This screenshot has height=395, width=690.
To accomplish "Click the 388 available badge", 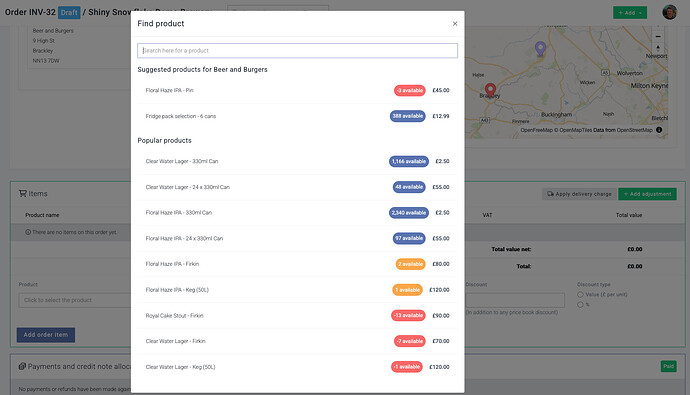I will click(407, 116).
